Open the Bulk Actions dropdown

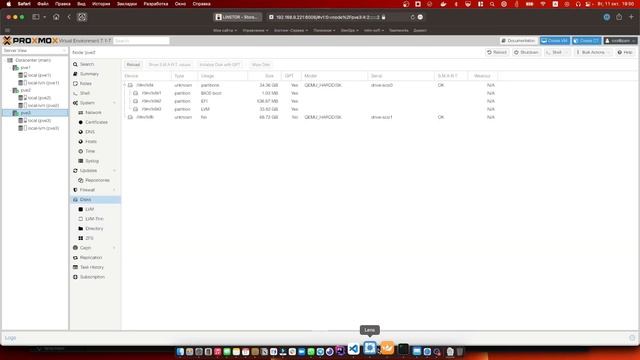tap(593, 53)
